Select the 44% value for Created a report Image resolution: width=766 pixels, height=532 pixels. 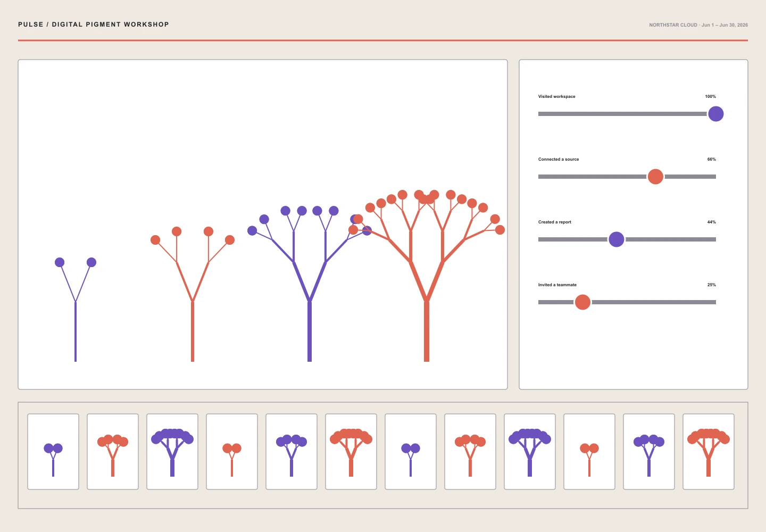coord(711,222)
